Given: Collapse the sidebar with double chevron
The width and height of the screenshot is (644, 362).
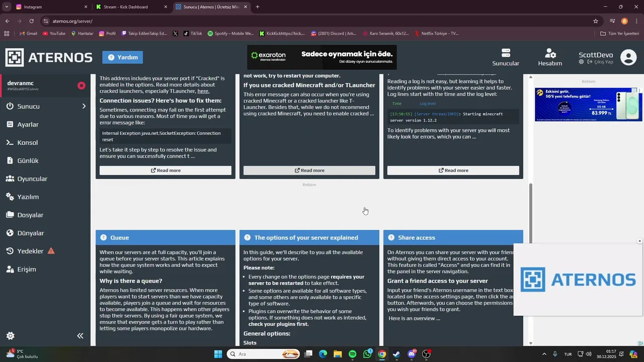Looking at the screenshot, I should (80, 336).
